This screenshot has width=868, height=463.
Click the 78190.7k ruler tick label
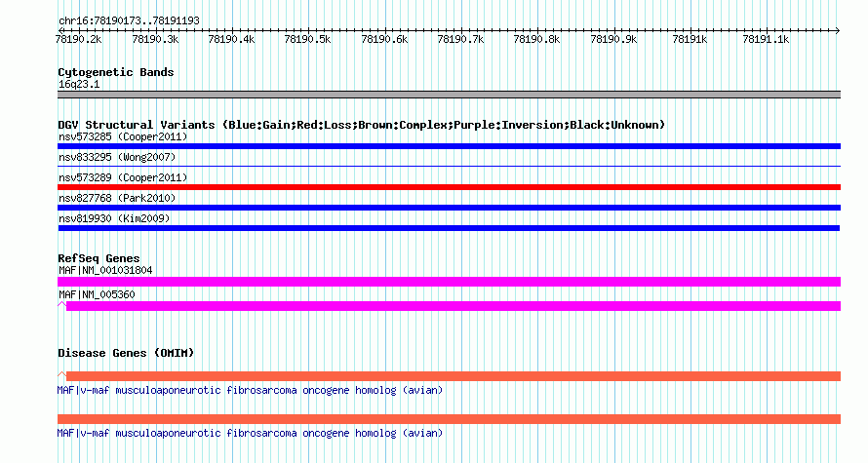click(460, 39)
